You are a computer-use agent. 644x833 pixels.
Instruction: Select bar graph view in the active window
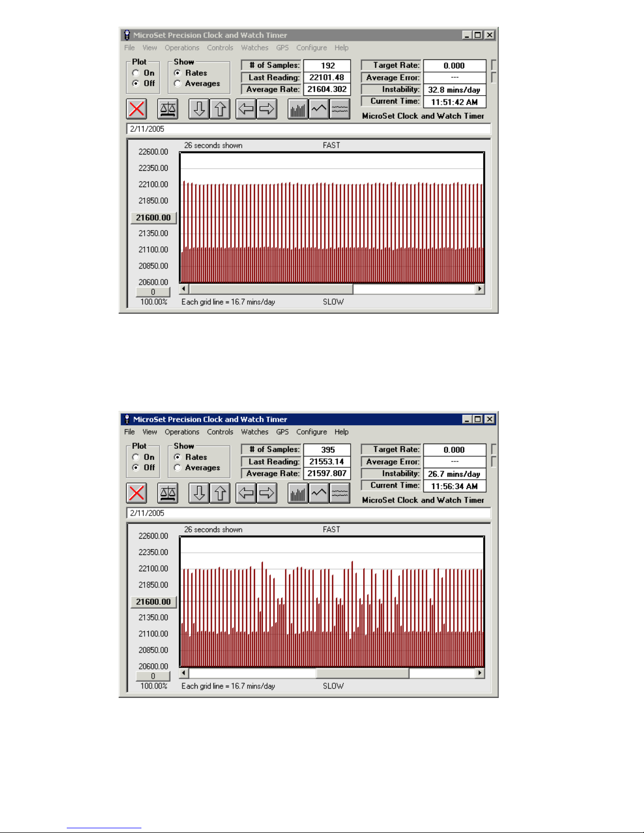[298, 493]
